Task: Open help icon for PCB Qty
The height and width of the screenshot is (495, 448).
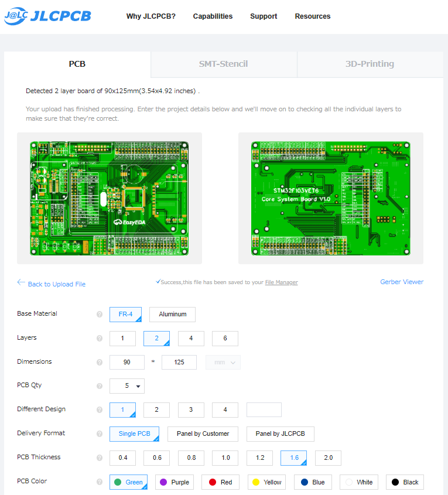Action: (100, 386)
